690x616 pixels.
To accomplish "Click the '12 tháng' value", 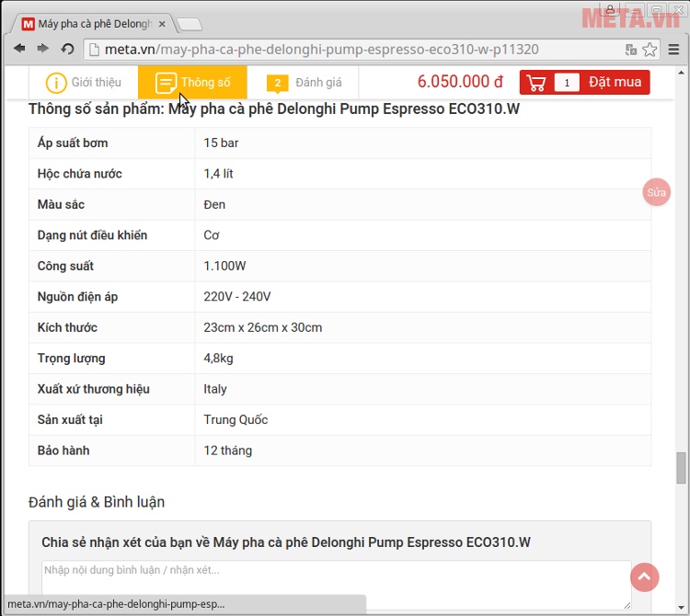I will coord(227,451).
